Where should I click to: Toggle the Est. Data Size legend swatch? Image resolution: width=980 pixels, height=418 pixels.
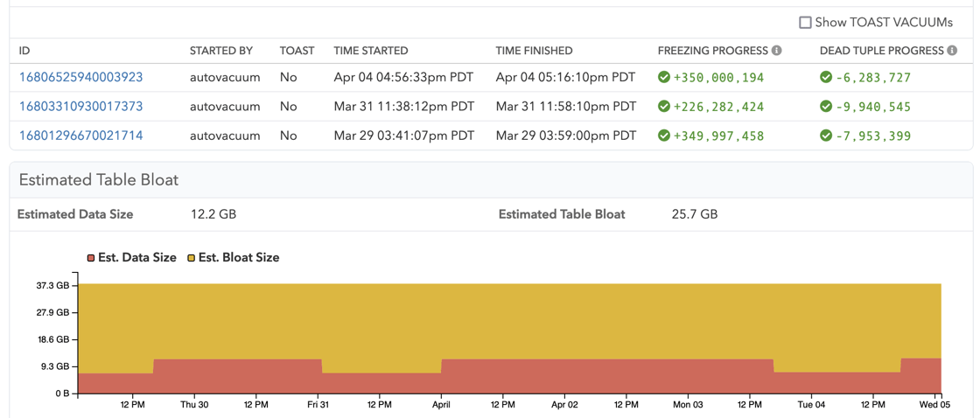point(91,258)
